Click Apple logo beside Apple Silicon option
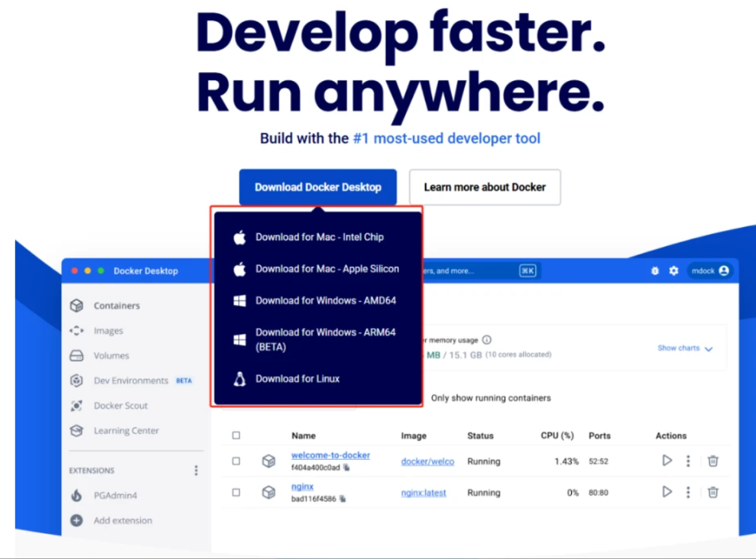Image resolution: width=756 pixels, height=559 pixels. pos(239,269)
